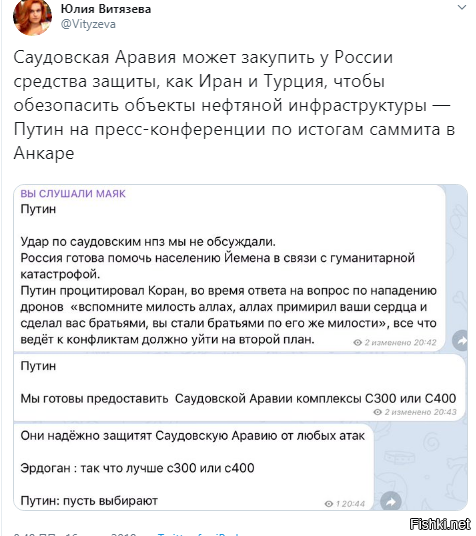
Task: Click forward arrow beside the 20:44 message
Action: pos(391,502)
